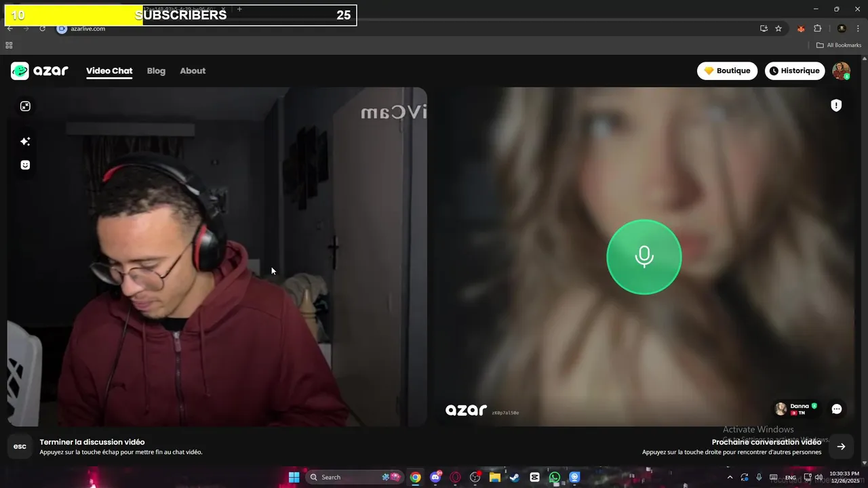Image resolution: width=868 pixels, height=488 pixels.
Task: Click the Danna user profile badge
Action: point(797,409)
